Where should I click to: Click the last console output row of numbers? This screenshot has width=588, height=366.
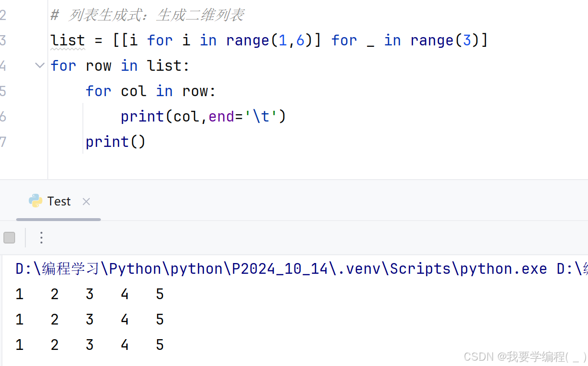point(90,345)
